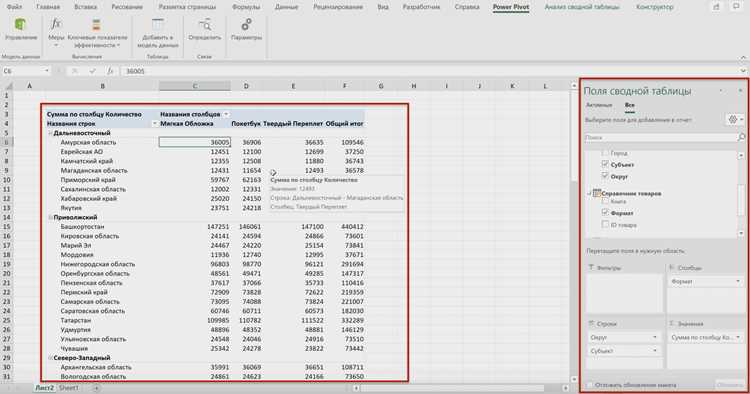This screenshot has width=750, height=394.
Task: Click the formula bar fx insert function icon
Action: coord(110,71)
